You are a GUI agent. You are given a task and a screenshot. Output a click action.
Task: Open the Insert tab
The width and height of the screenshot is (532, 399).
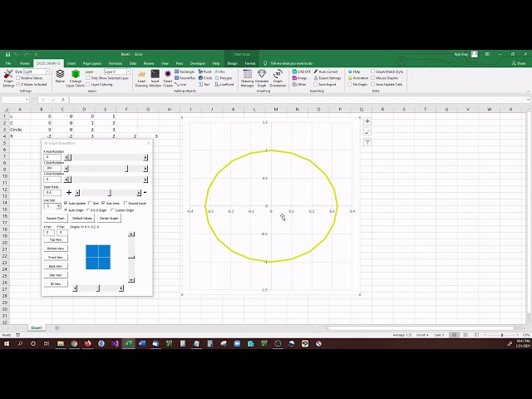pyautogui.click(x=71, y=63)
